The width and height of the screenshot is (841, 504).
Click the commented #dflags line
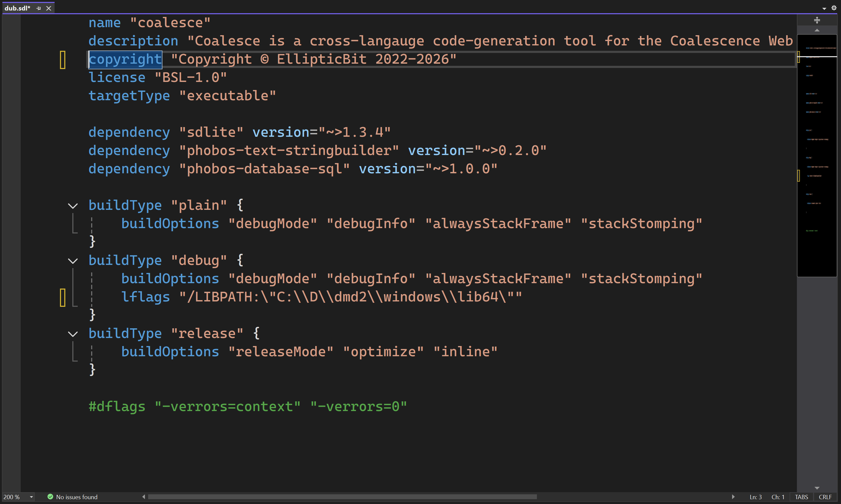248,406
